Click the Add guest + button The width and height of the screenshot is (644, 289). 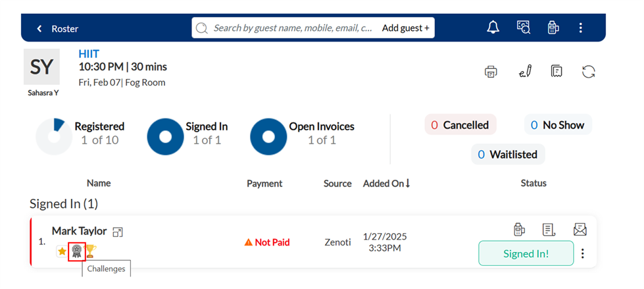pos(406,28)
